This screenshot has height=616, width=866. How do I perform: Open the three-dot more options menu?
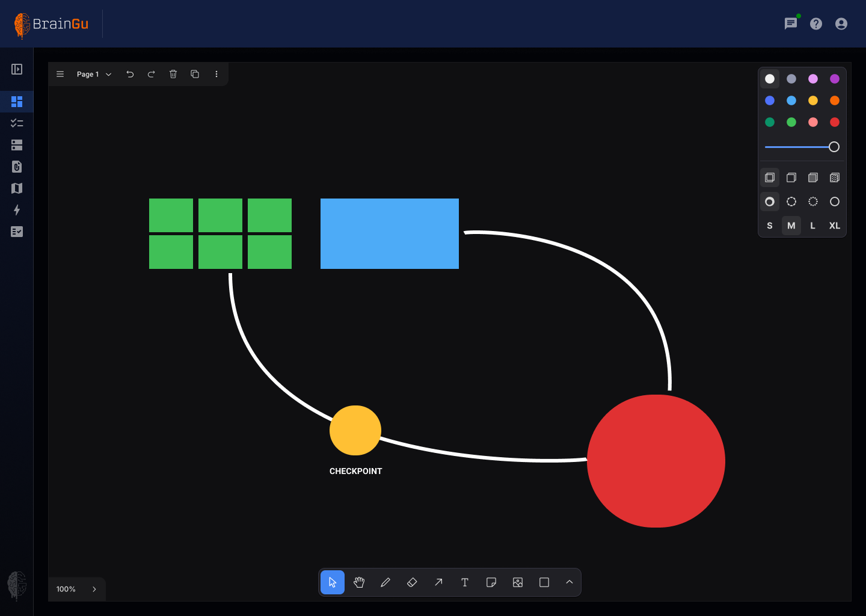click(x=216, y=74)
